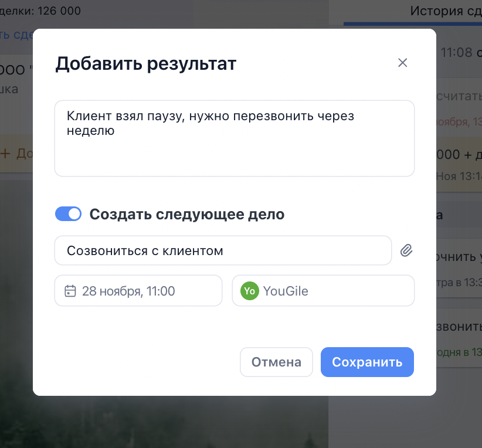Toggle off the next task switch
The image size is (482, 448).
pyautogui.click(x=68, y=214)
